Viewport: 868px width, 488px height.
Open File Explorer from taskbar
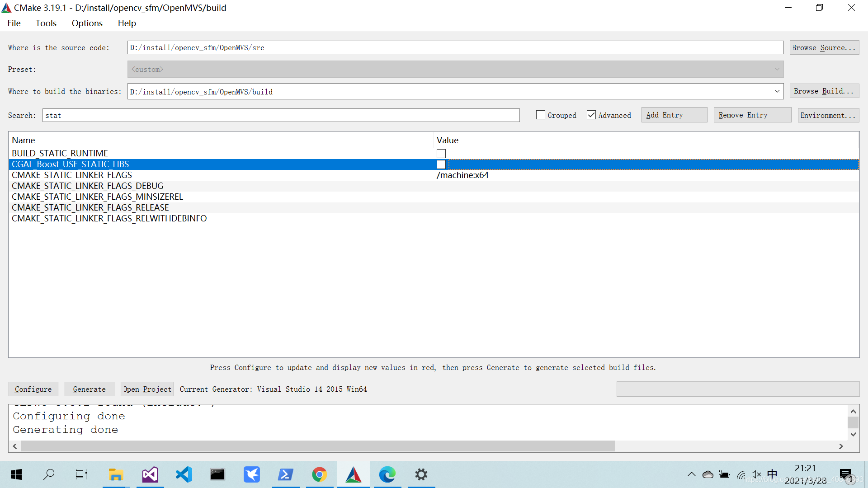pos(116,474)
